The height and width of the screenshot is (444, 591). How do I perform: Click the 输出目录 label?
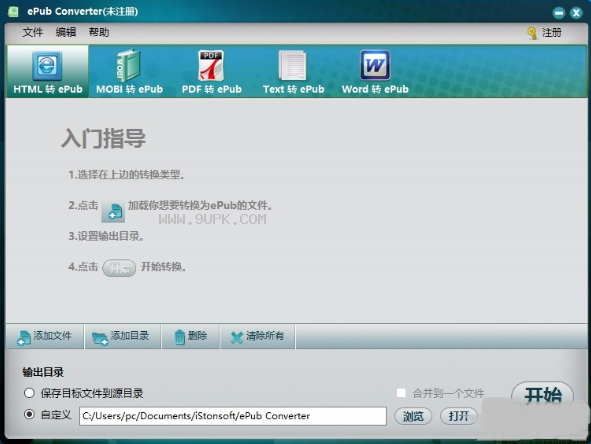43,372
